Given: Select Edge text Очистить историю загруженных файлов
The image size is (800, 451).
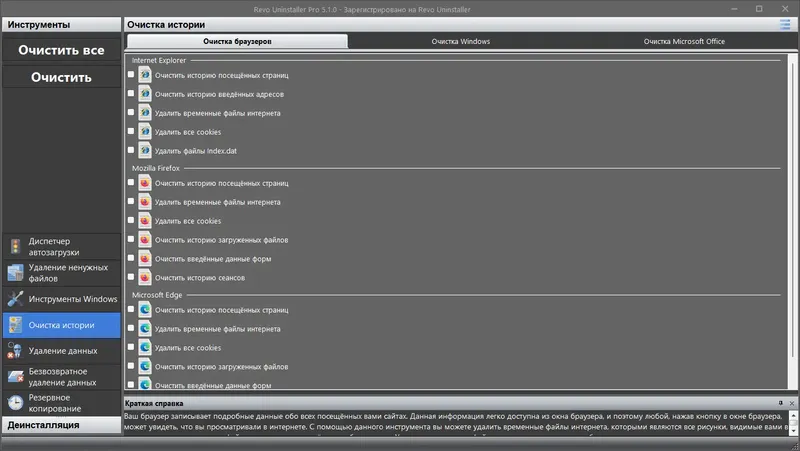Looking at the screenshot, I should click(221, 366).
